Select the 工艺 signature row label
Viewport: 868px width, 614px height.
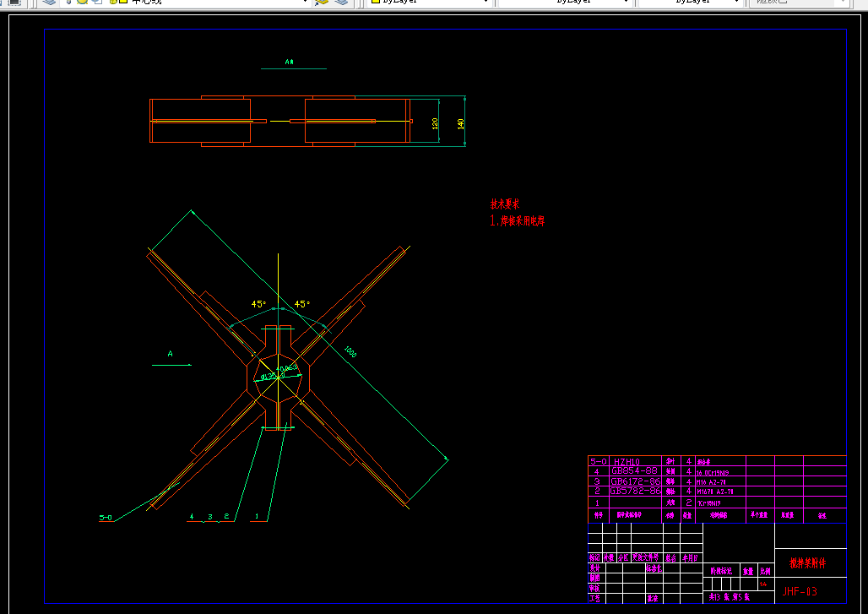(x=595, y=599)
